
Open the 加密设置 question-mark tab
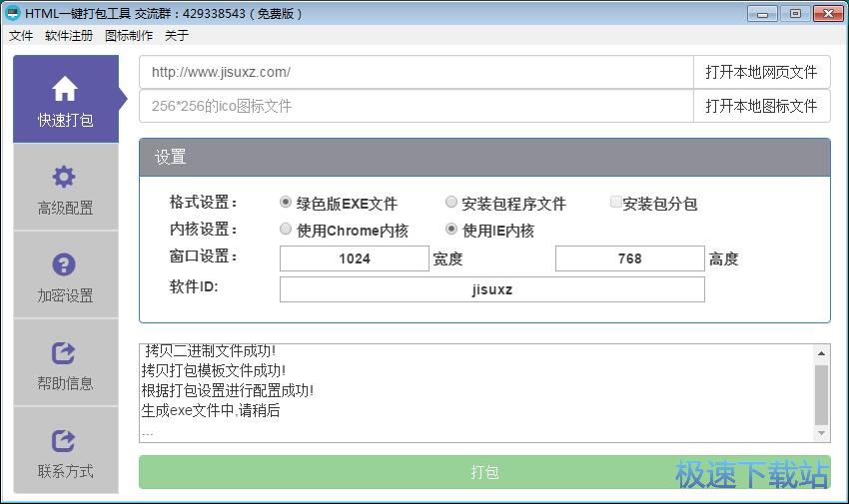pos(66,275)
